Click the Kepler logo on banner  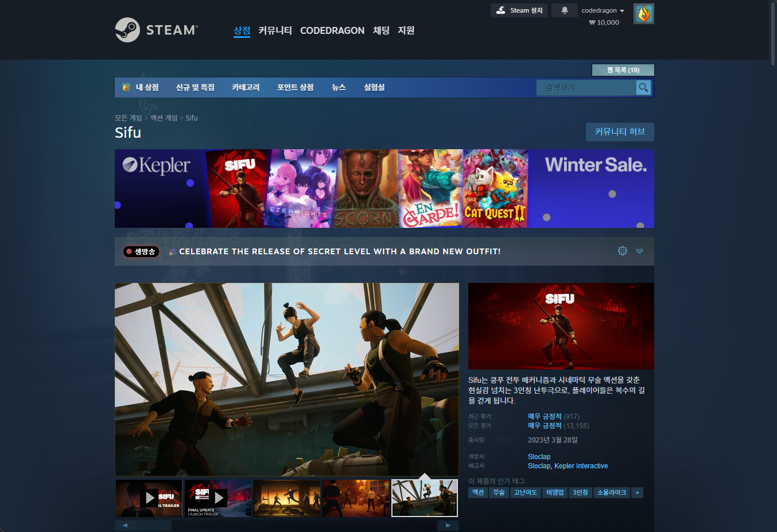(156, 166)
